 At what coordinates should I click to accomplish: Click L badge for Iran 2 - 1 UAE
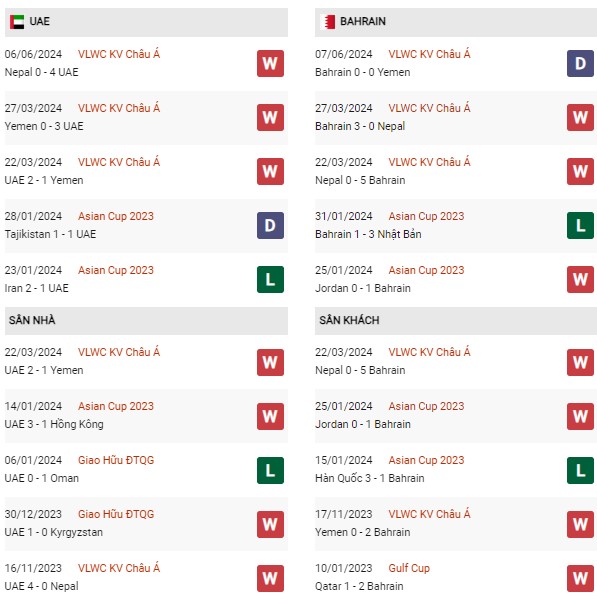tap(270, 280)
